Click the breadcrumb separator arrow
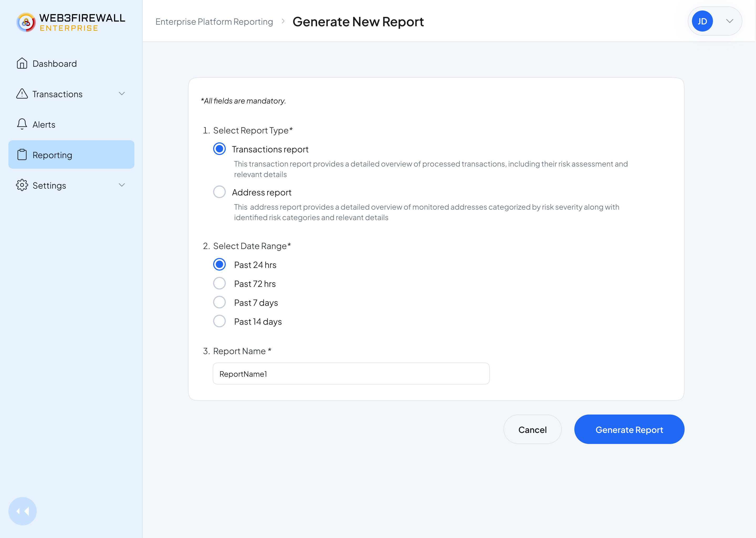The width and height of the screenshot is (756, 538). (x=283, y=21)
